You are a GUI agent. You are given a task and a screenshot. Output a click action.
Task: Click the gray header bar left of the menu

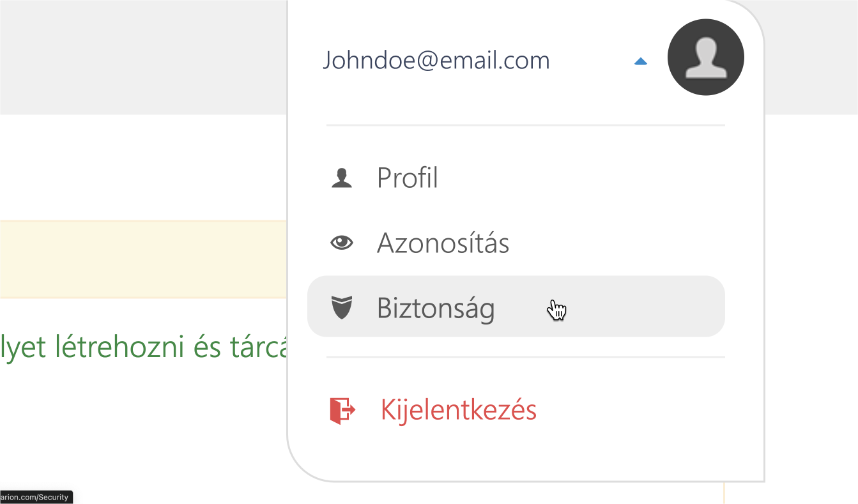144,57
